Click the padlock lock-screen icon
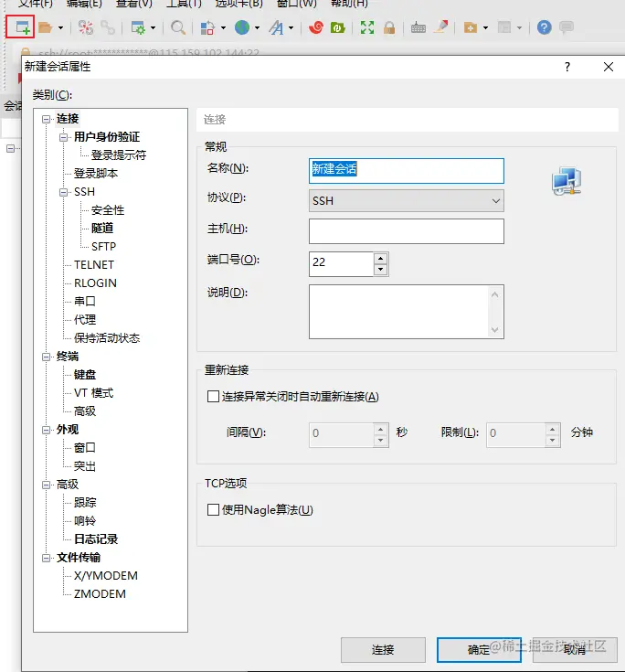625x672 pixels. (389, 27)
